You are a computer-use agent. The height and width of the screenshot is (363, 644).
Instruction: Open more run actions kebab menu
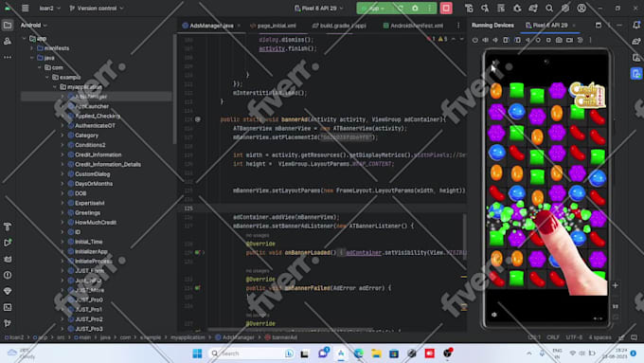pos(430,9)
